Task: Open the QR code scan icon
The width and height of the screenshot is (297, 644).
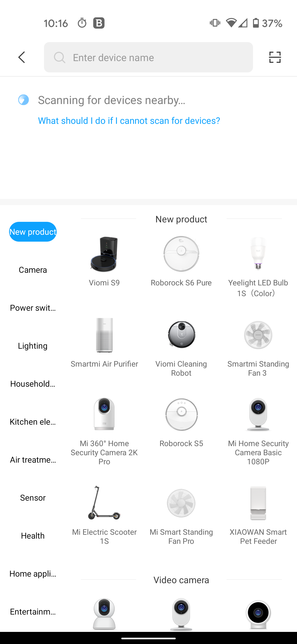Action: 275,57
